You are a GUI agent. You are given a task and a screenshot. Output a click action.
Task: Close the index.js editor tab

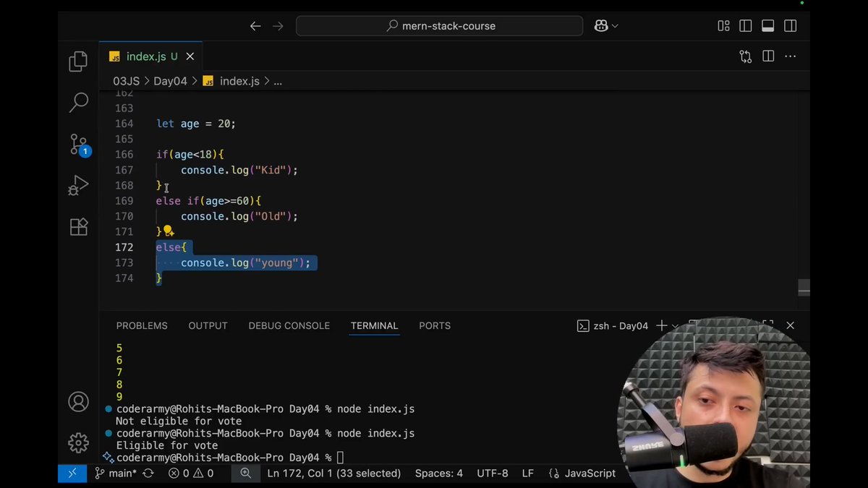pos(190,56)
